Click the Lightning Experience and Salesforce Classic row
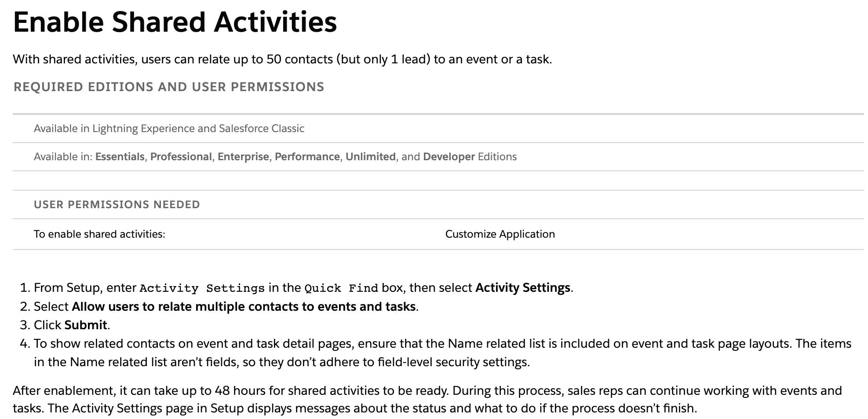This screenshot has height=419, width=868. point(169,129)
